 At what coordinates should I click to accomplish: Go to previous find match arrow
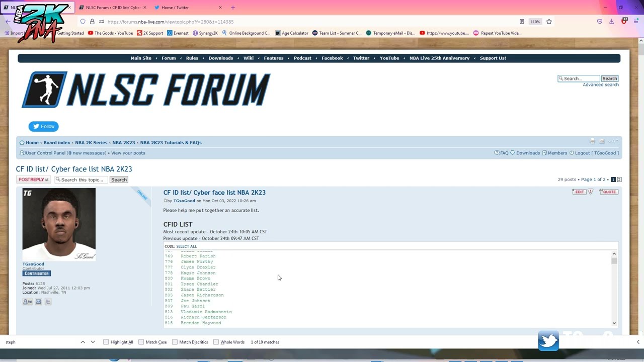(x=83, y=342)
